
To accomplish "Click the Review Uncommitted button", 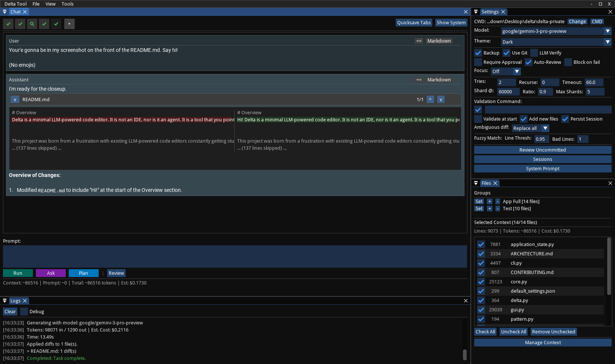I will [x=542, y=150].
